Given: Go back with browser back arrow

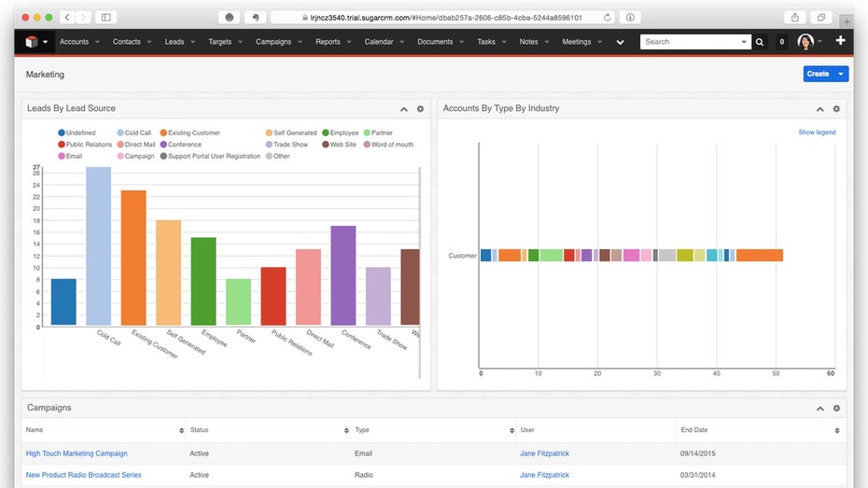Looking at the screenshot, I should 67,18.
